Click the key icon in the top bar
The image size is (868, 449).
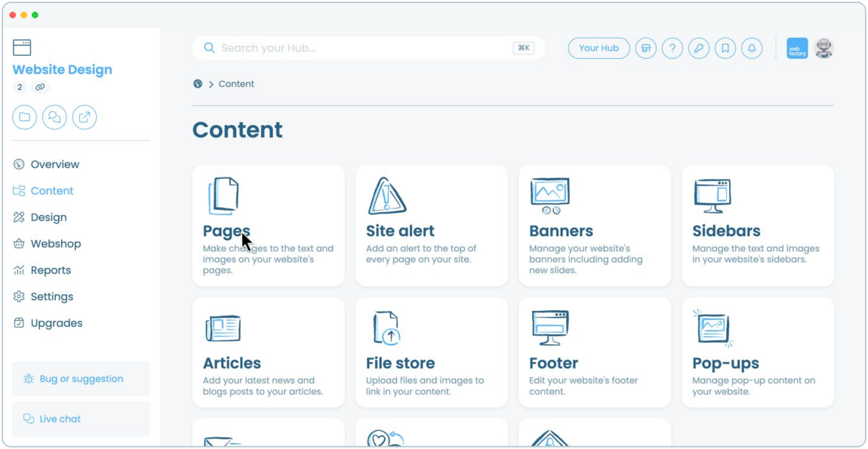coord(699,48)
